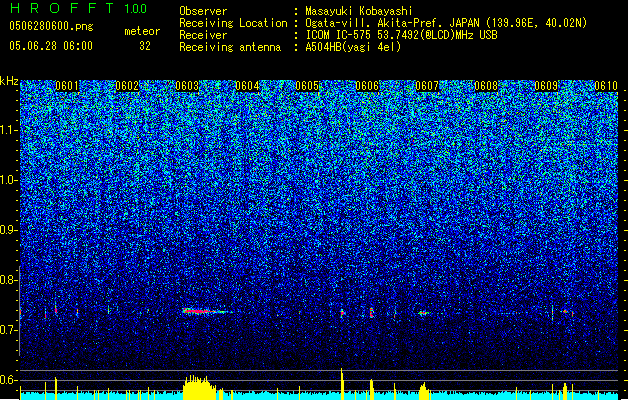Click time marker 0607
Screen dimensions: 629x400
[x=427, y=86]
